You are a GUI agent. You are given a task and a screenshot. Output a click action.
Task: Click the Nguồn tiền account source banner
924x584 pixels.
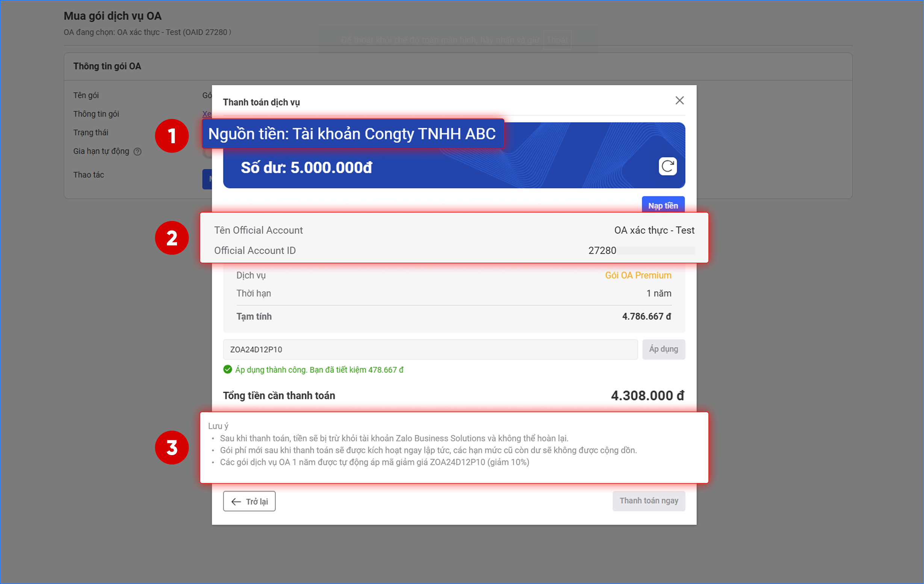click(352, 134)
